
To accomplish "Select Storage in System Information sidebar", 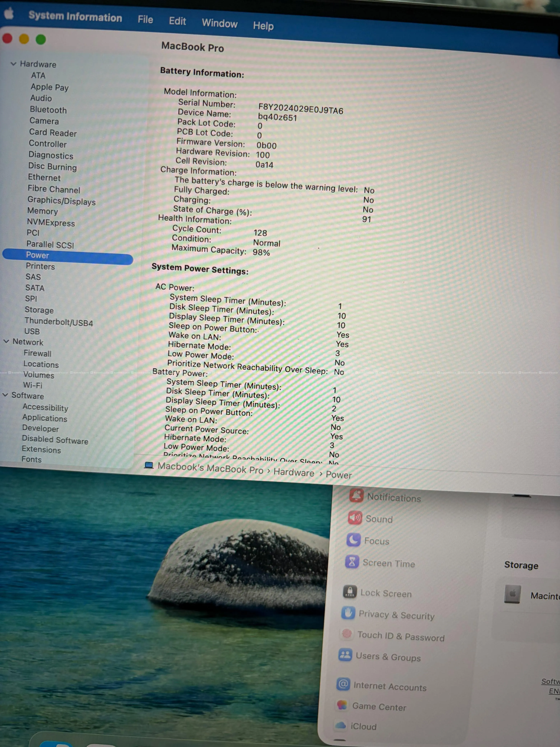I will [x=39, y=310].
